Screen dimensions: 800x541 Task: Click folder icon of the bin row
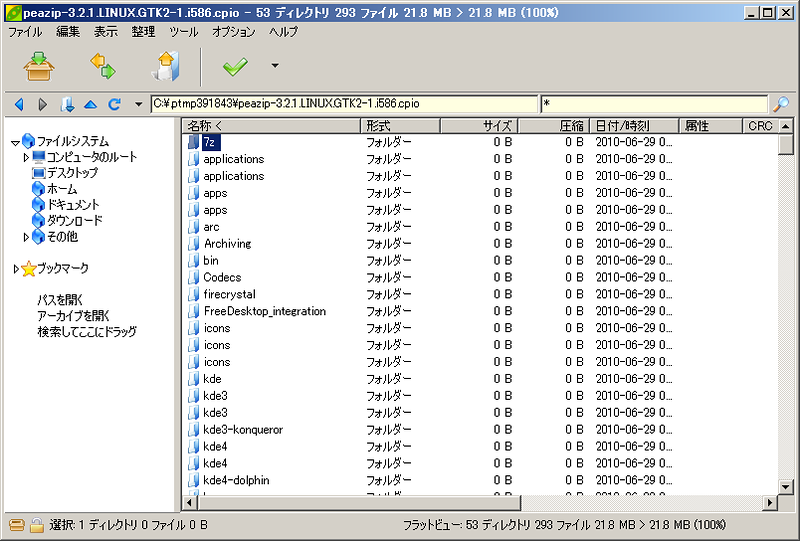193,261
